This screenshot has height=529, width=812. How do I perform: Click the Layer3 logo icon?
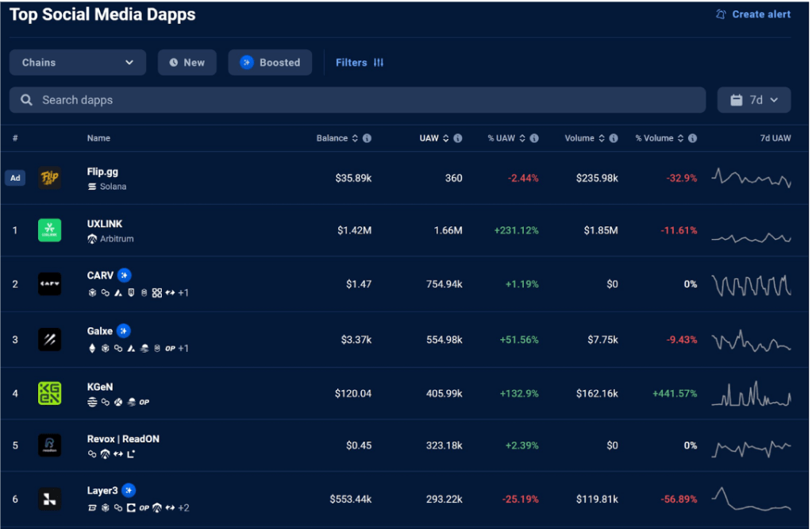coord(50,500)
